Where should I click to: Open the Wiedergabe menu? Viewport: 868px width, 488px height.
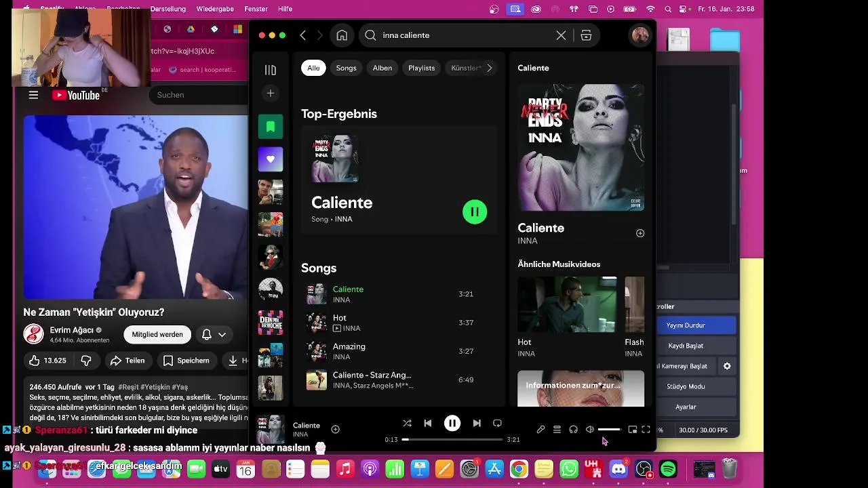click(215, 9)
